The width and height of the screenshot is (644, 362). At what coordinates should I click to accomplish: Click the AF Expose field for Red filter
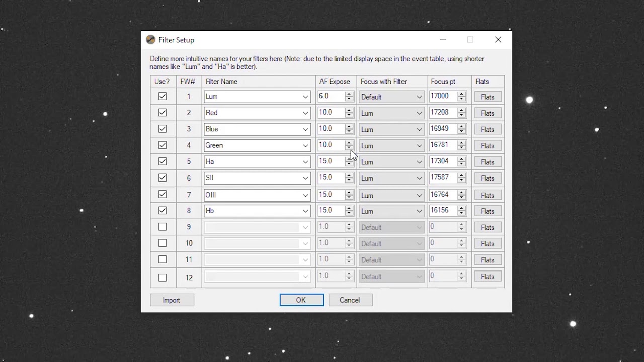[331, 113]
